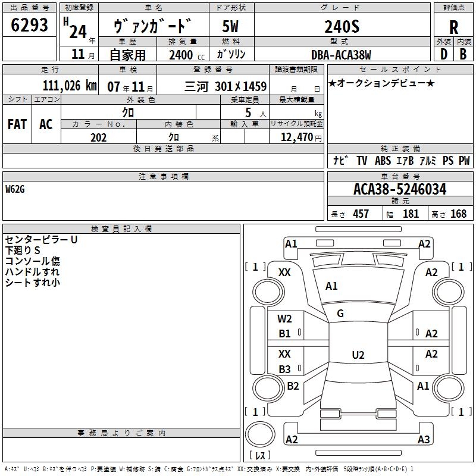The width and height of the screenshot is (476, 476).
Task: Click the セールスポイント header
Action: pos(400,69)
